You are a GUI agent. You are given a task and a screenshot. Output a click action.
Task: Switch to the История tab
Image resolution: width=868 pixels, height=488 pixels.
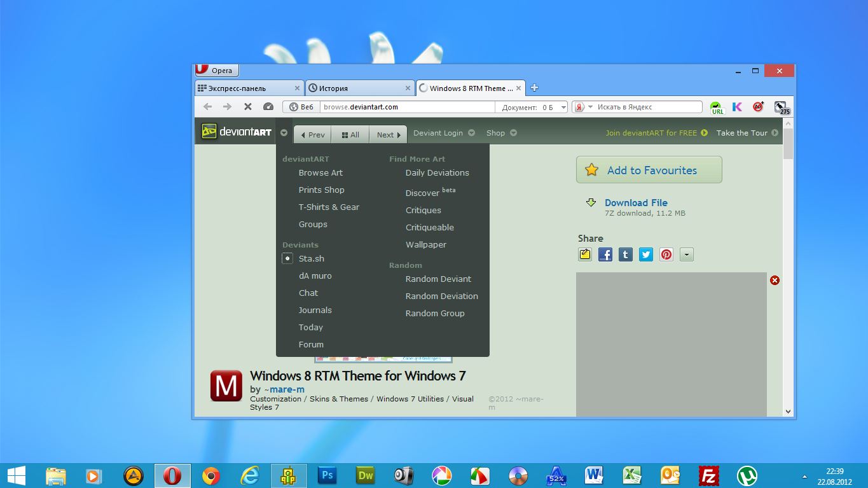(x=360, y=88)
